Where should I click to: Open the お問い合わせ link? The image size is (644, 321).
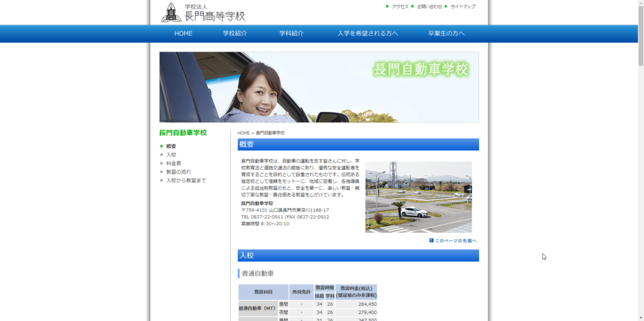pyautogui.click(x=430, y=6)
